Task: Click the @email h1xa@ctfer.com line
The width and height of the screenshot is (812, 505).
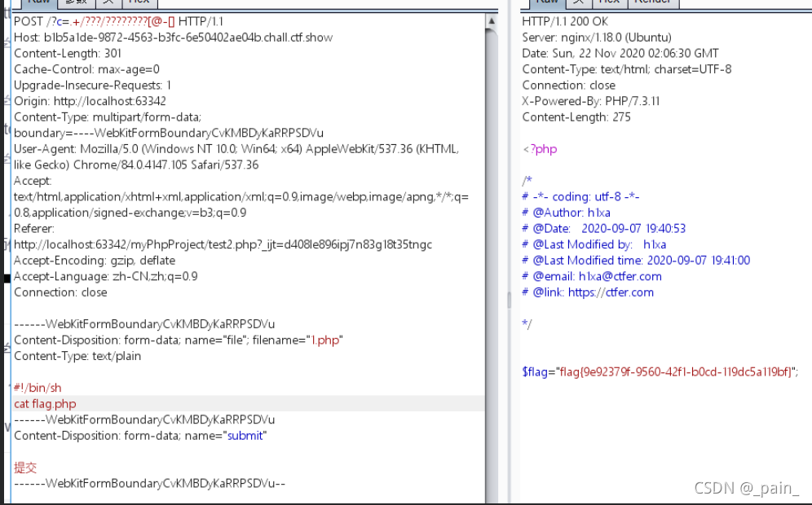Action: click(592, 276)
